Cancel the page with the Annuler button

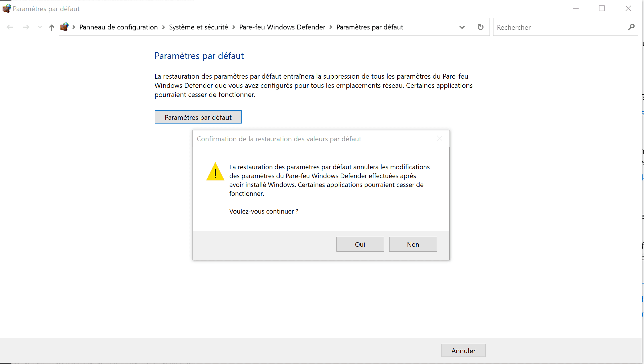(463, 350)
